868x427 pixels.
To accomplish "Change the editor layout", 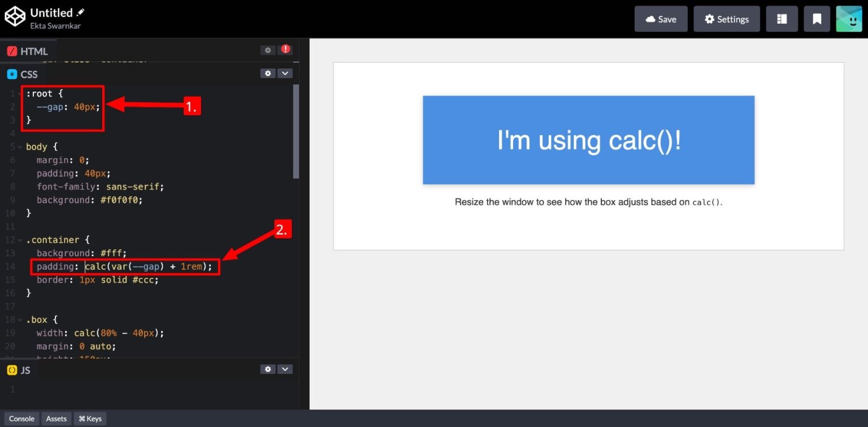I will [x=782, y=19].
